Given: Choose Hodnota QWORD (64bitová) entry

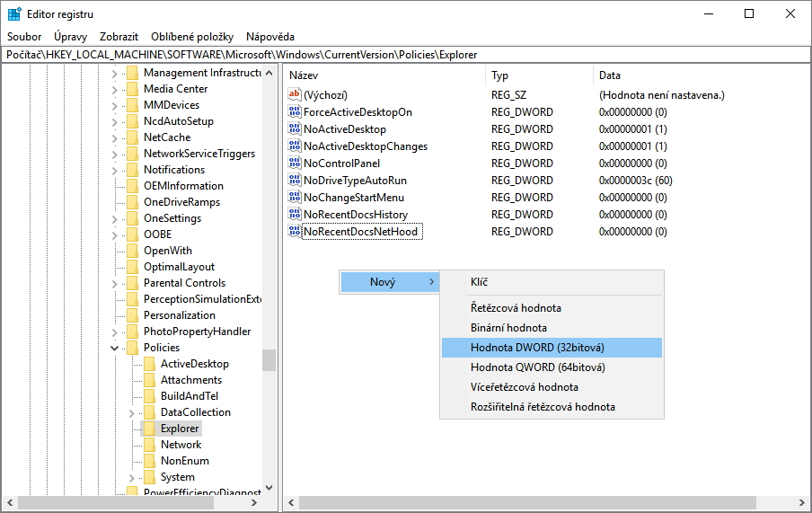Looking at the screenshot, I should [x=552, y=367].
